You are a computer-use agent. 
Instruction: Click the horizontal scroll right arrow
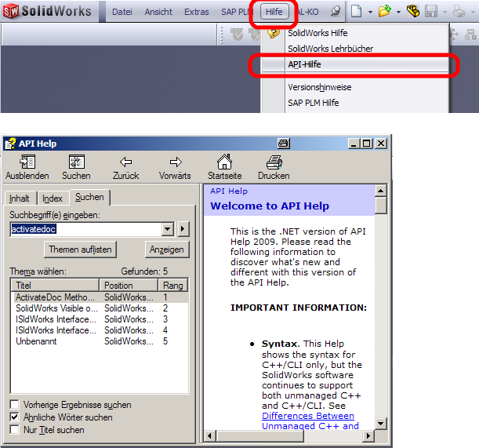click(x=368, y=435)
